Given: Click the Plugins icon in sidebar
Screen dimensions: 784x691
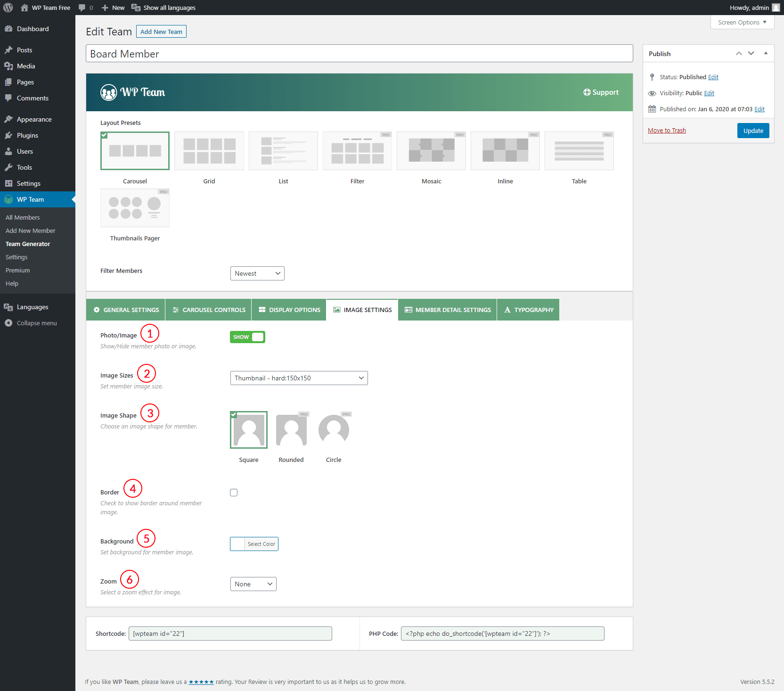Looking at the screenshot, I should point(8,135).
